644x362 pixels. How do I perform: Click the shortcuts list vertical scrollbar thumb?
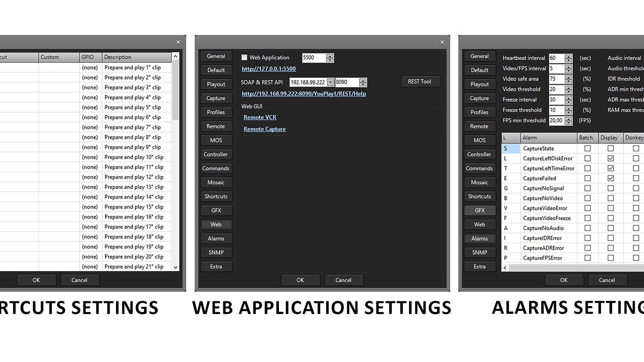click(176, 90)
